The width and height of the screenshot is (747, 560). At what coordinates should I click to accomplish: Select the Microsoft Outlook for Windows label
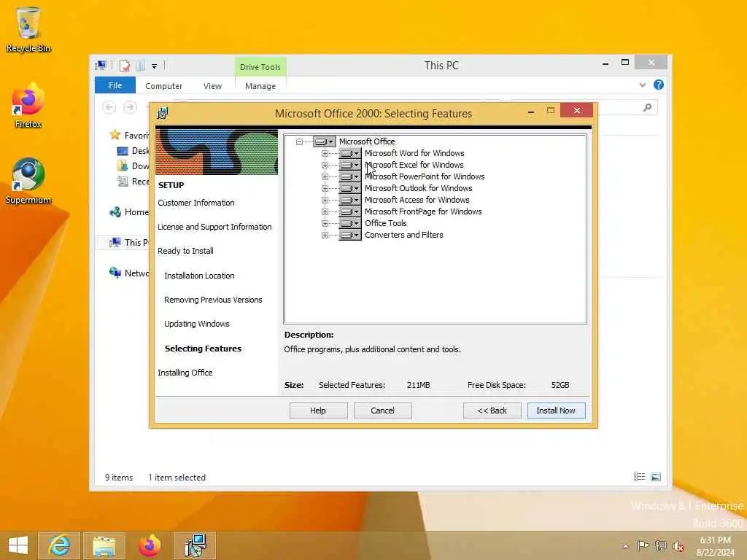click(418, 188)
